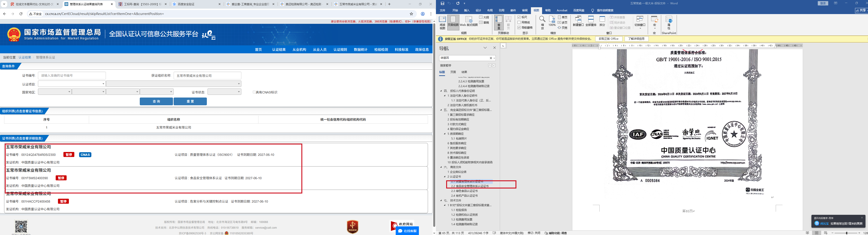Click the 证书编号 input field
This screenshot has width=868, height=235.
tap(72, 76)
